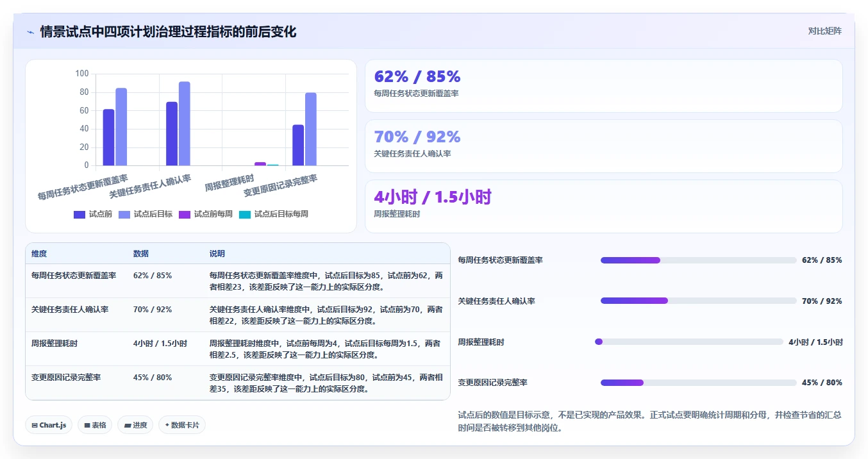Toggle the 试点前 legend swatch
This screenshot has height=459, width=868.
point(79,215)
